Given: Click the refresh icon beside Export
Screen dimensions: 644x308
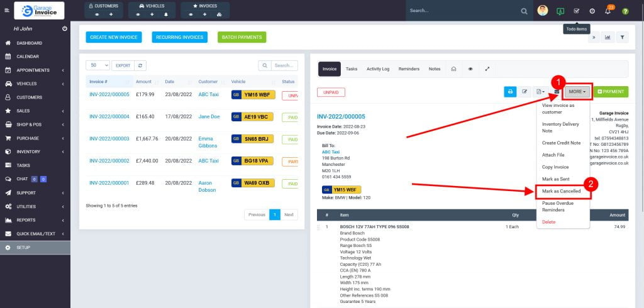Looking at the screenshot, I should pyautogui.click(x=141, y=65).
